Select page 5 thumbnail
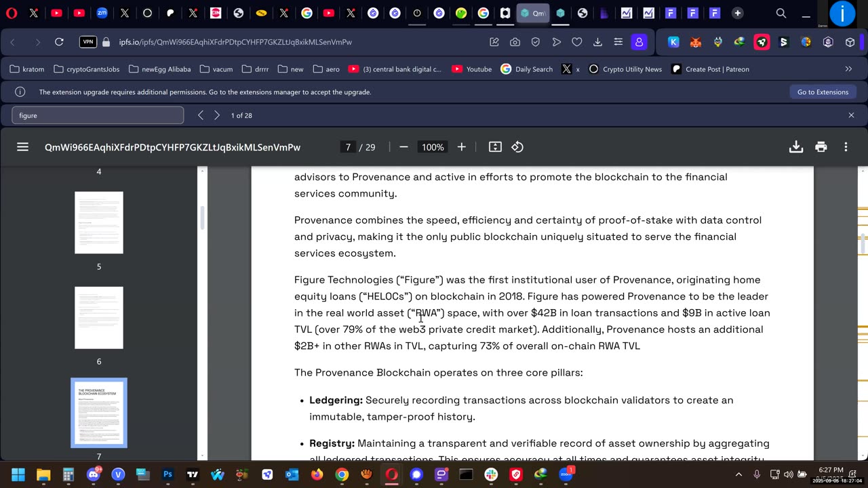The width and height of the screenshot is (868, 488). coord(99,223)
